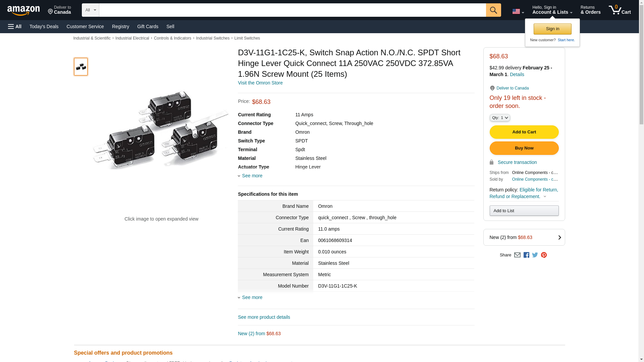644x362 pixels.
Task: Click into the search input field
Action: coord(292,10)
